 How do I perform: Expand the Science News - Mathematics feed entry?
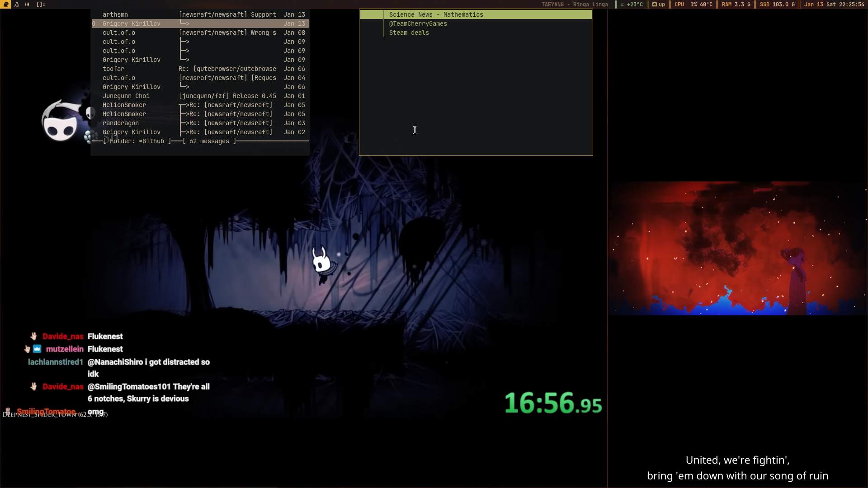(437, 14)
